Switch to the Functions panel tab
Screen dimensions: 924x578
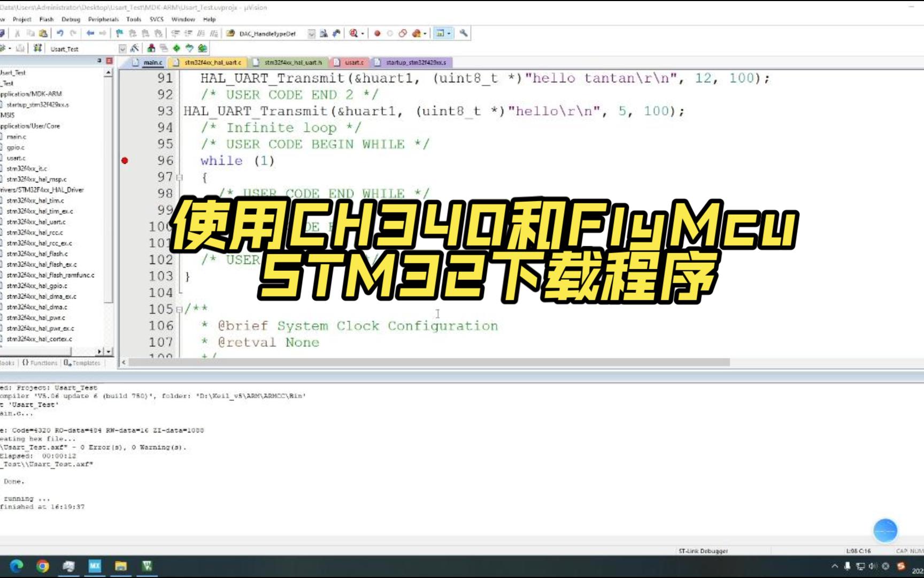click(40, 363)
